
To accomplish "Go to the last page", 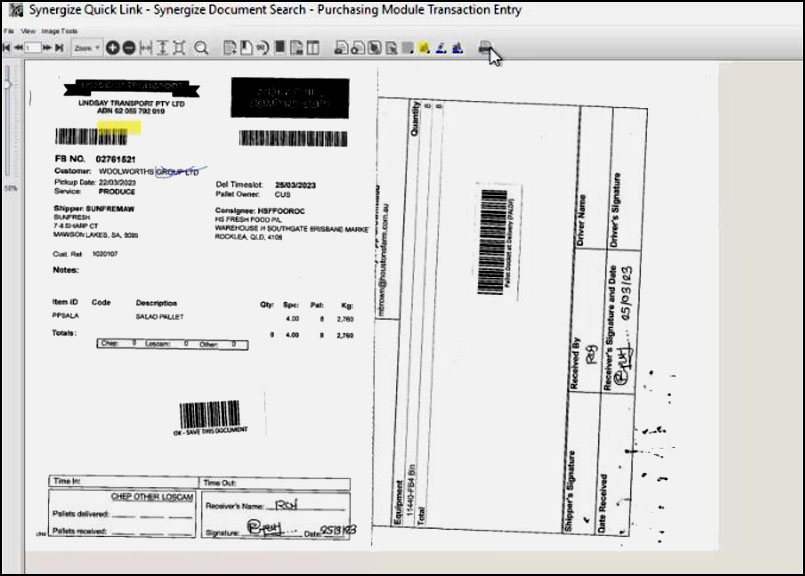I will (x=59, y=47).
